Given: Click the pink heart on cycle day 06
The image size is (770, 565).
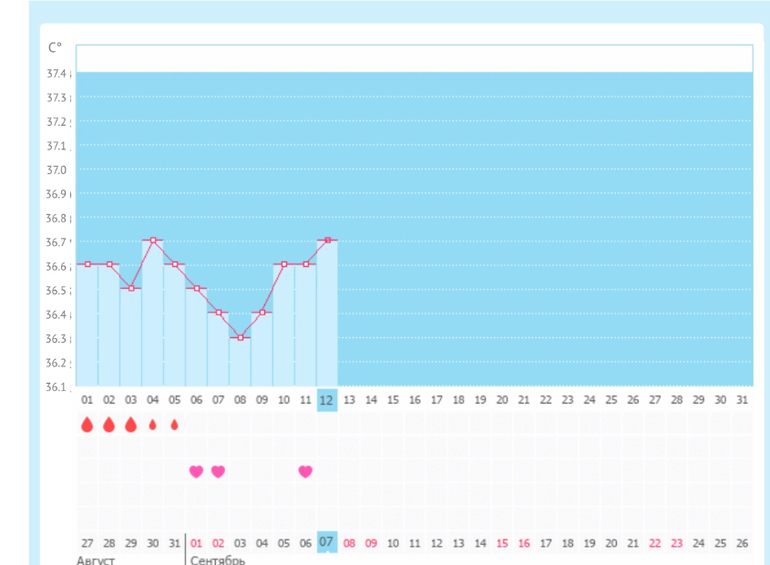Looking at the screenshot, I should tap(196, 472).
